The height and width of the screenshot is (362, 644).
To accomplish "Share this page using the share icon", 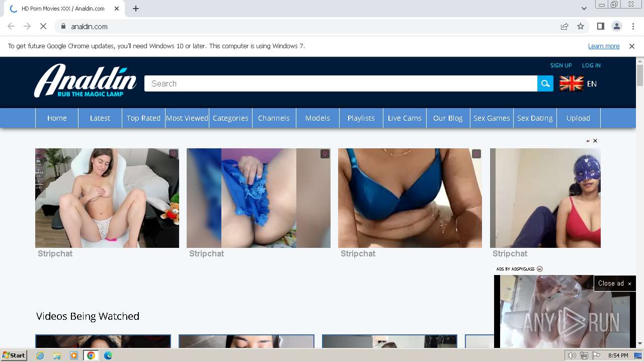I will click(x=565, y=26).
